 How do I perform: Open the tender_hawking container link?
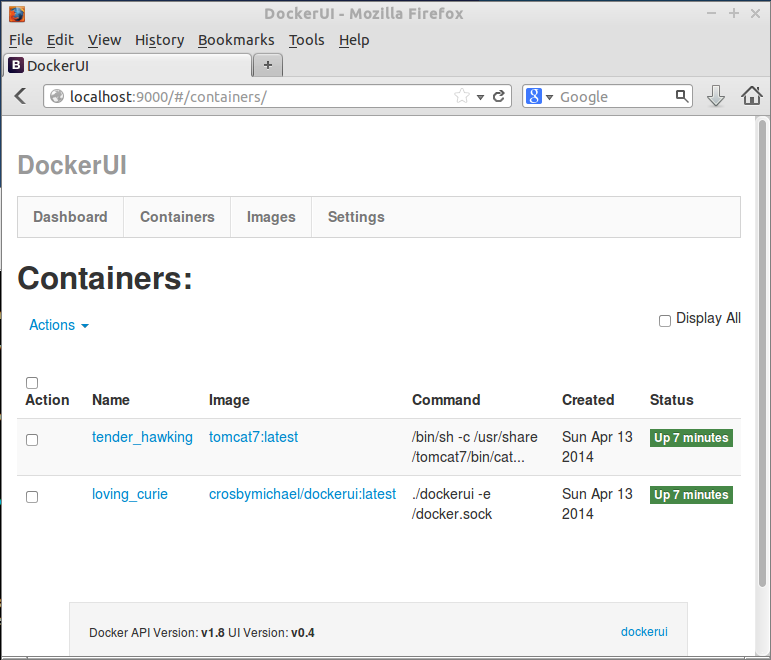[142, 437]
